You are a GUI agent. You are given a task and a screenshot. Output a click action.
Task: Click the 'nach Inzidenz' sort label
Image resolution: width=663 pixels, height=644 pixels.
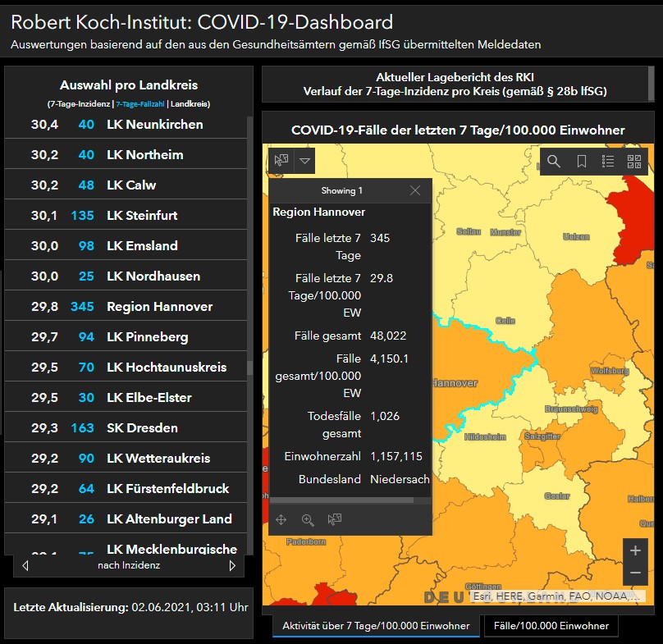[x=129, y=565]
